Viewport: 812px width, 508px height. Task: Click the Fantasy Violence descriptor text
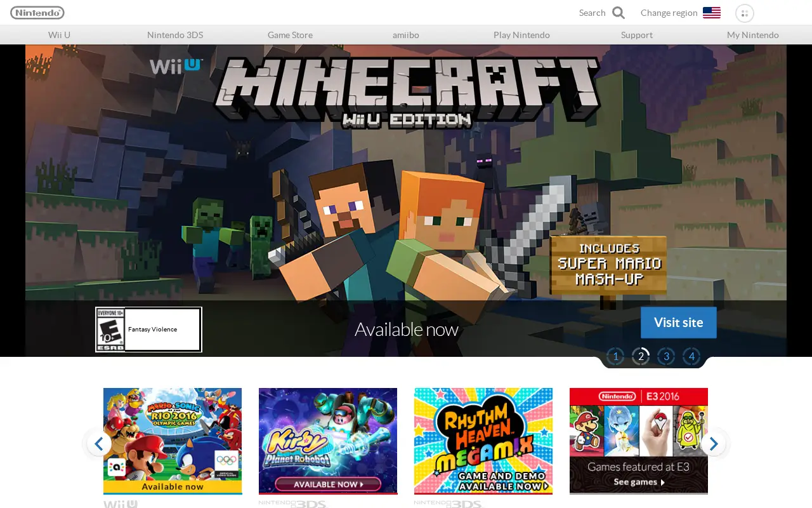[152, 330]
